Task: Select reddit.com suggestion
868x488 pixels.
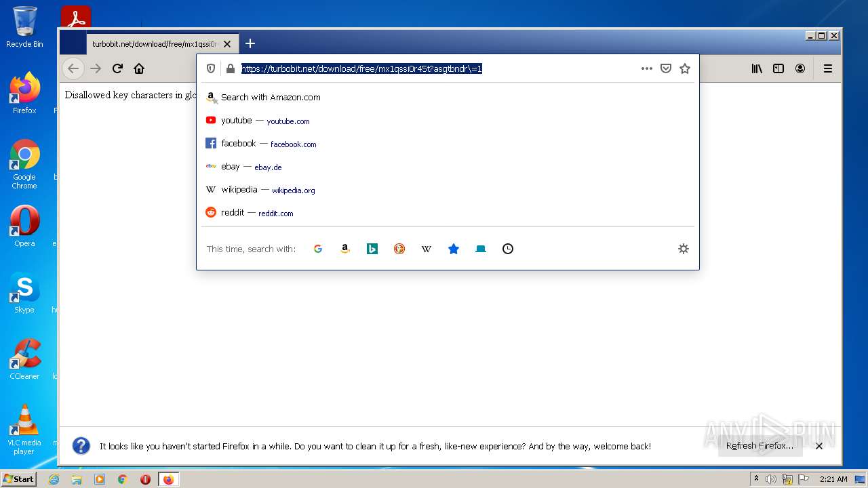Action: [448, 212]
